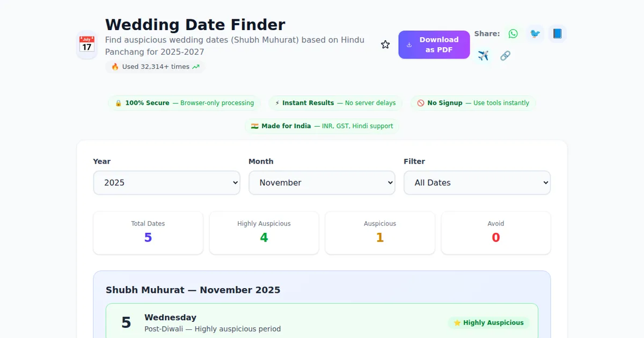This screenshot has height=338, width=644.
Task: Share on Twitter bird icon
Action: pos(535,34)
